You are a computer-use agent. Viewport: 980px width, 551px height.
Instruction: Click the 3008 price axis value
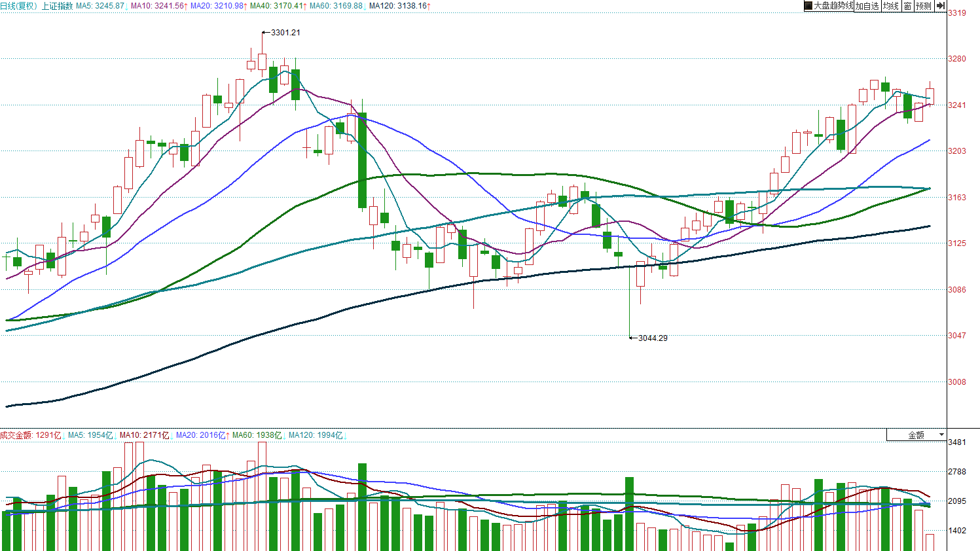957,382
